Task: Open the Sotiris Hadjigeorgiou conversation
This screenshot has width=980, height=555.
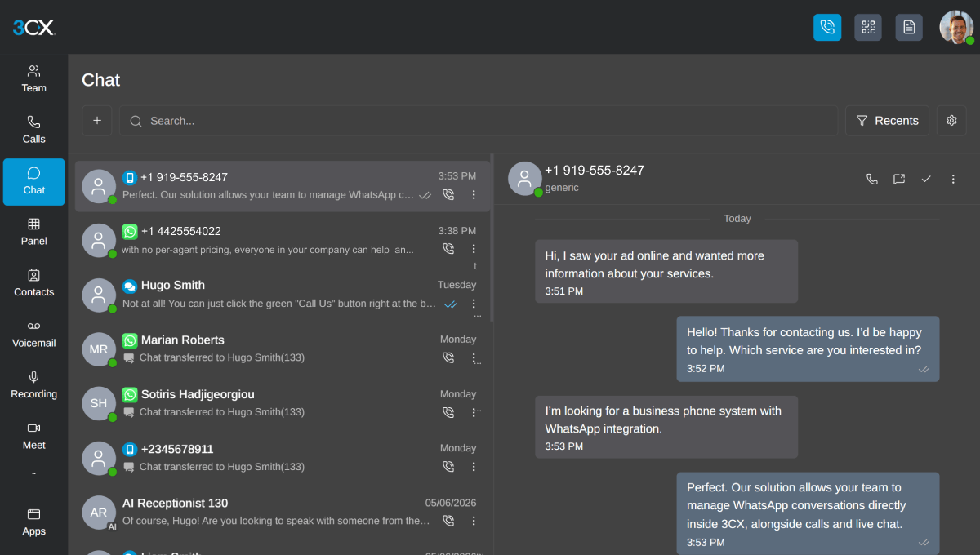Action: click(x=283, y=403)
